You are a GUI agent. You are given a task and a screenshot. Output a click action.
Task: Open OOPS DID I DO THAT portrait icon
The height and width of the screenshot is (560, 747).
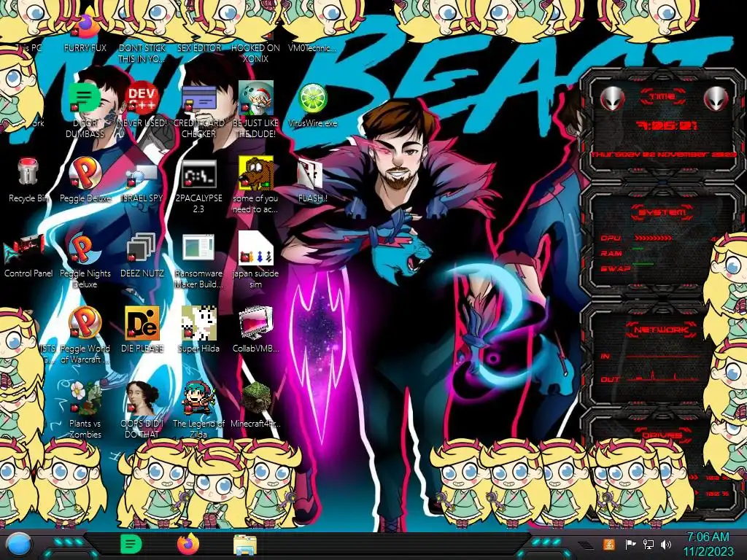pyautogui.click(x=142, y=397)
